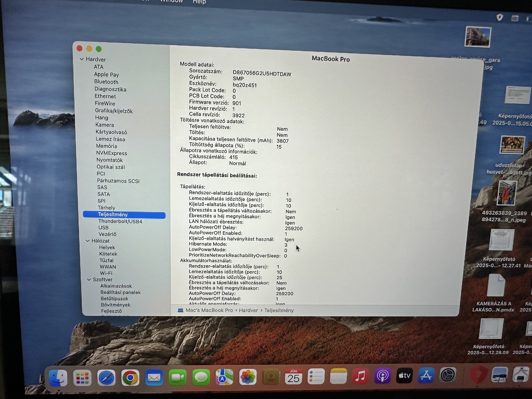The width and height of the screenshot is (532, 399).
Task: Select Kamera in the sidebar
Action: [105, 125]
